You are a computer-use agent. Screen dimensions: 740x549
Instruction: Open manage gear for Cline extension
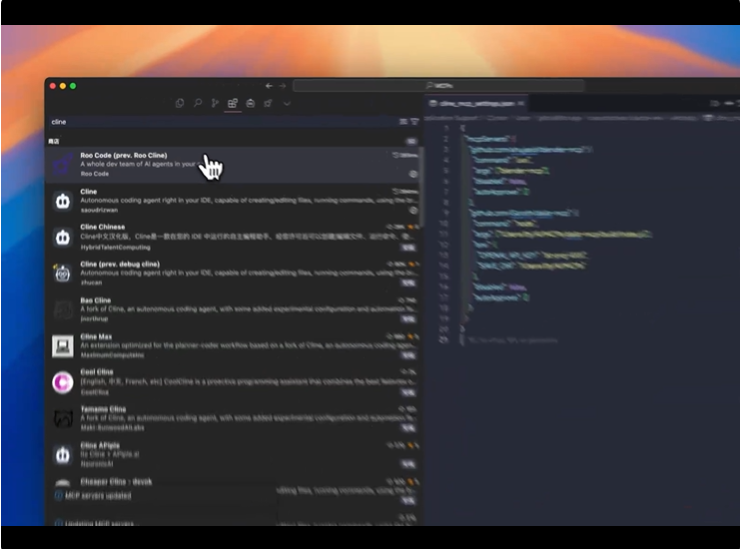click(413, 210)
